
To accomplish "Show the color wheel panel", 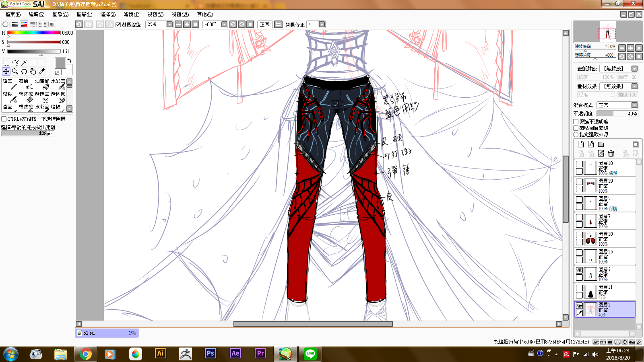I will click(5, 25).
